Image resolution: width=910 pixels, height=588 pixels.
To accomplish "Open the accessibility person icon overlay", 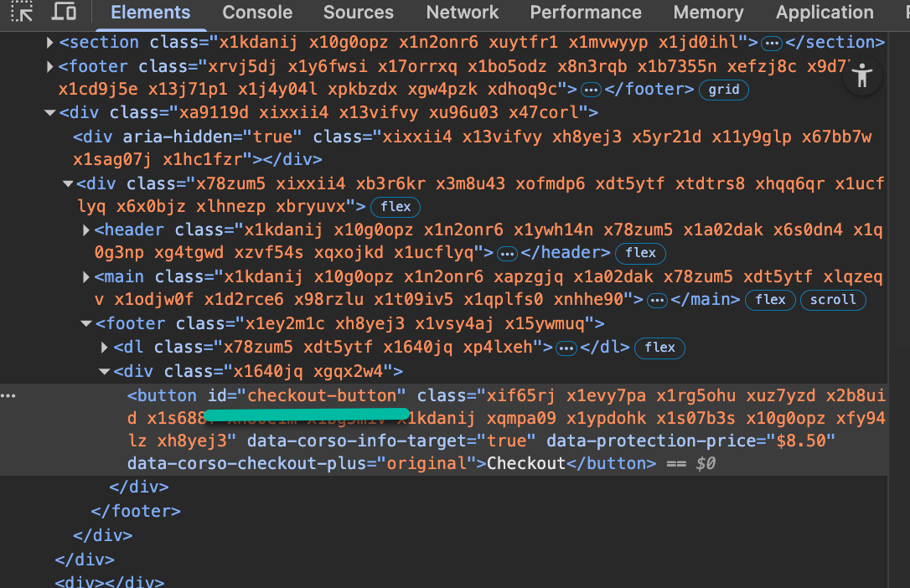I will (862, 75).
